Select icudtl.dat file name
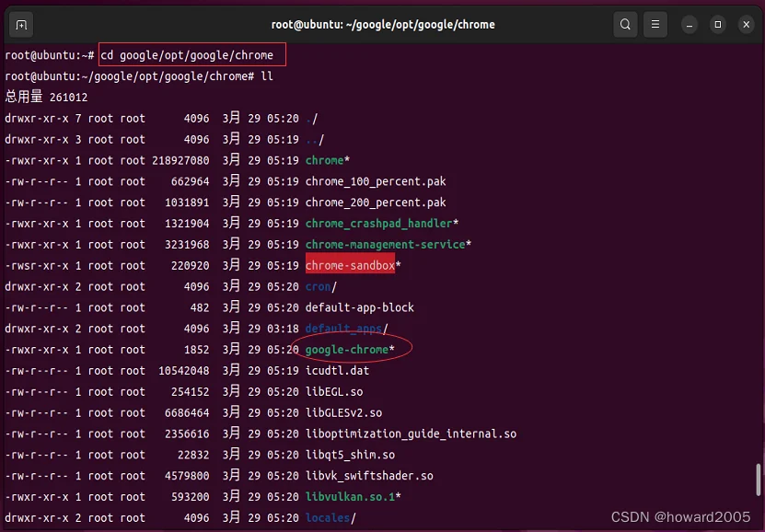Screen dimensions: 765x532 (x=337, y=370)
